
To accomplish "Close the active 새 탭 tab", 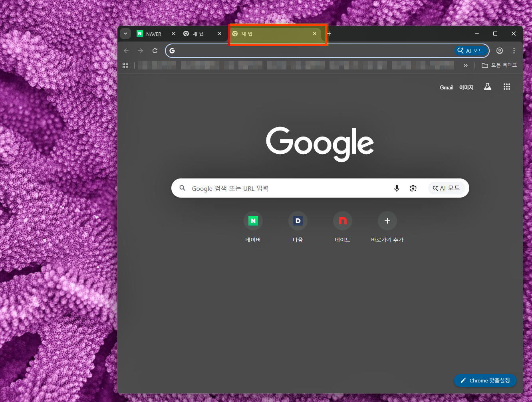I will [315, 34].
